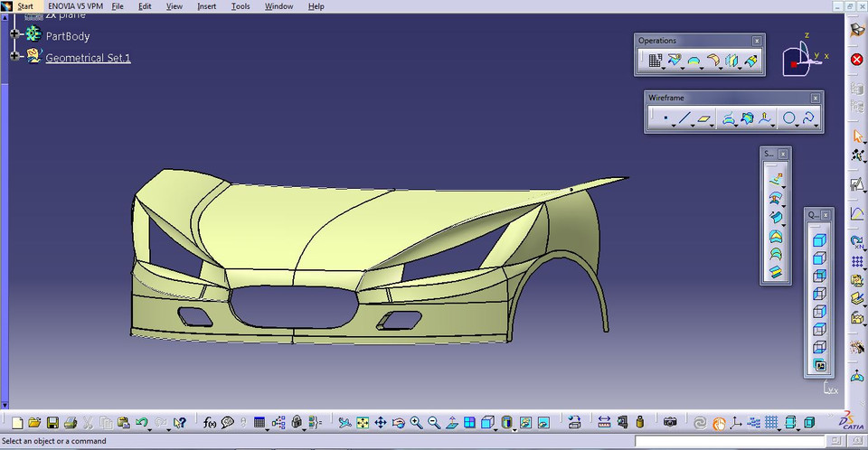Open the Insert menu
Screen dimensions: 868x450
[206, 6]
